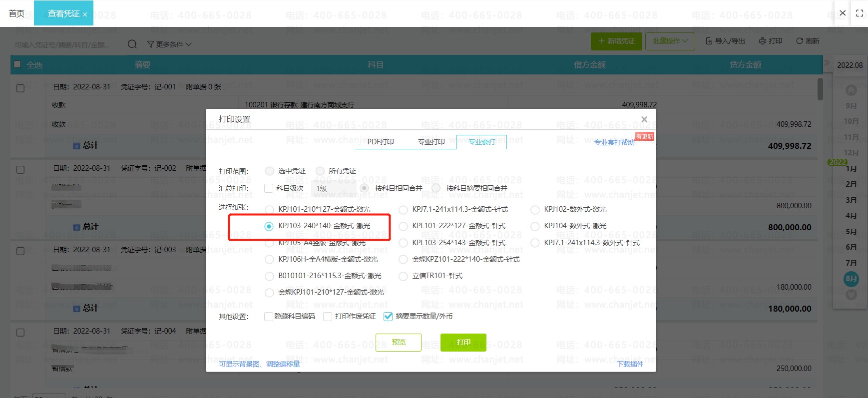Click the month list down arrow
The image size is (868, 398).
(851, 295)
